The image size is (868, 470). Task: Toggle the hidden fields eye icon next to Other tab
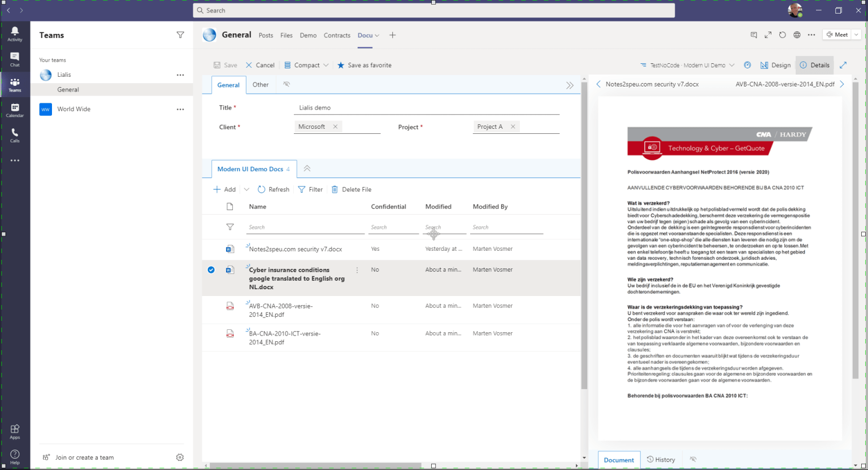click(x=287, y=84)
